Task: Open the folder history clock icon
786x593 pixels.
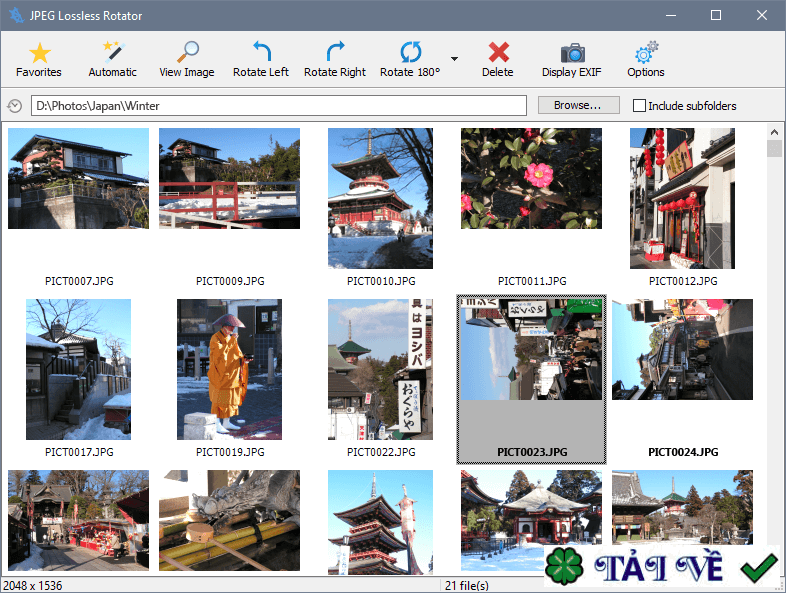Action: (x=15, y=106)
